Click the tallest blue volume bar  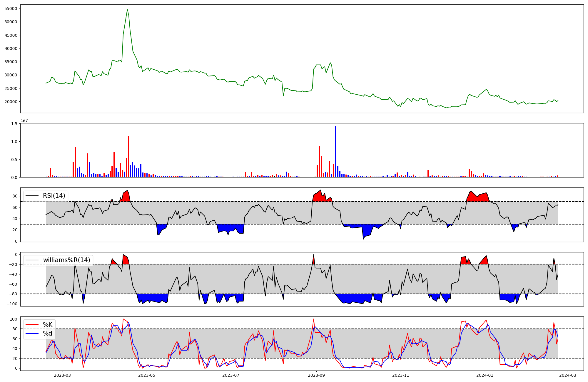pos(336,151)
